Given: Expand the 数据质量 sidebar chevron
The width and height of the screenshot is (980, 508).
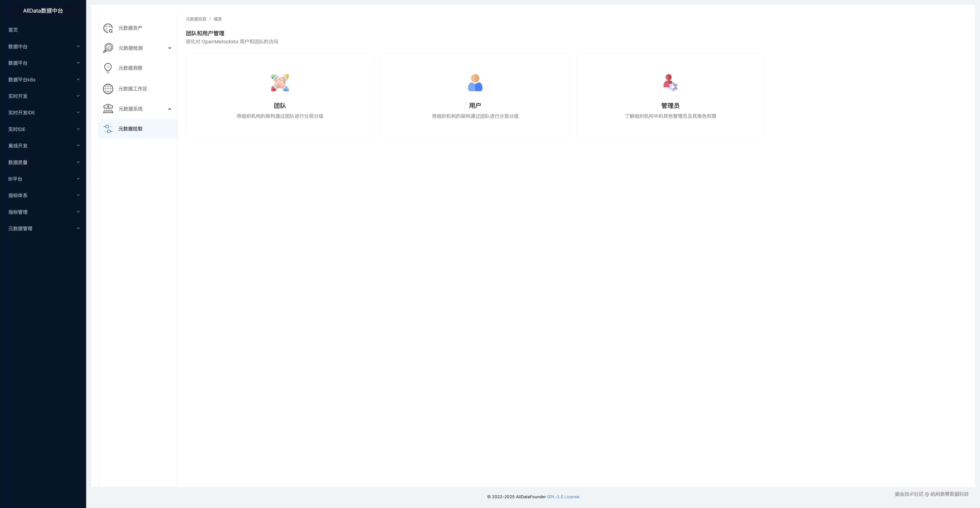Looking at the screenshot, I should point(78,162).
